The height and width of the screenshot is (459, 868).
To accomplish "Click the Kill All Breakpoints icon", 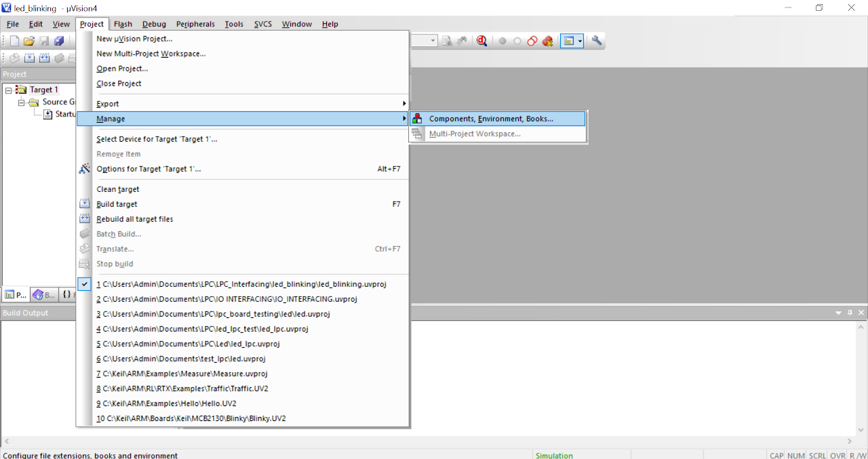I will pyautogui.click(x=547, y=41).
